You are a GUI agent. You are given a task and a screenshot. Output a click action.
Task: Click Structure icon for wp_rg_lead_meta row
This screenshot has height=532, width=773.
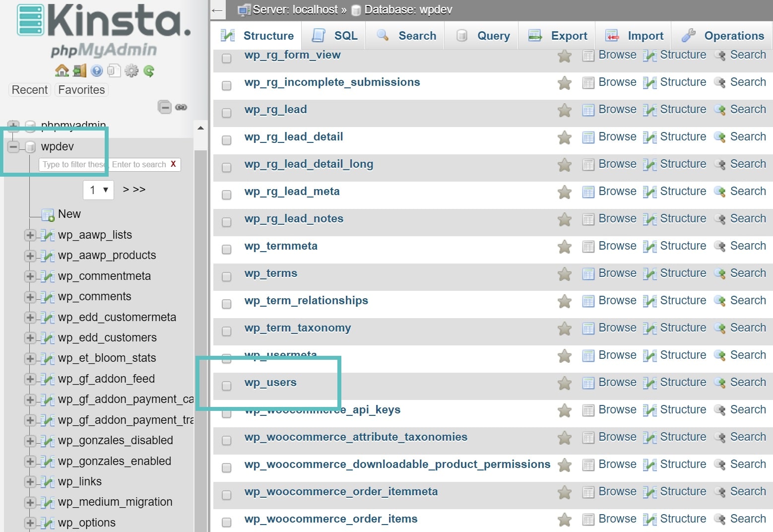[x=649, y=192]
